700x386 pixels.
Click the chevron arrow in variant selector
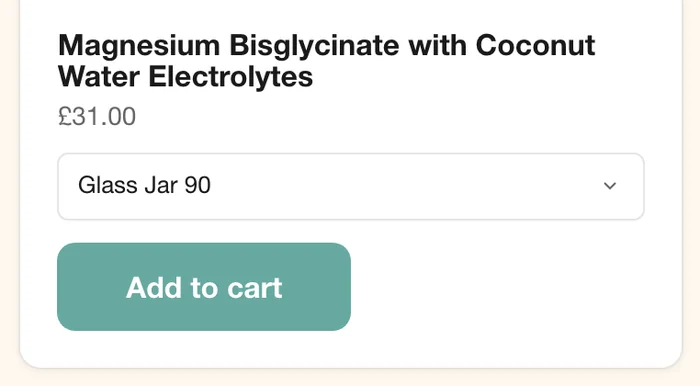[610, 186]
